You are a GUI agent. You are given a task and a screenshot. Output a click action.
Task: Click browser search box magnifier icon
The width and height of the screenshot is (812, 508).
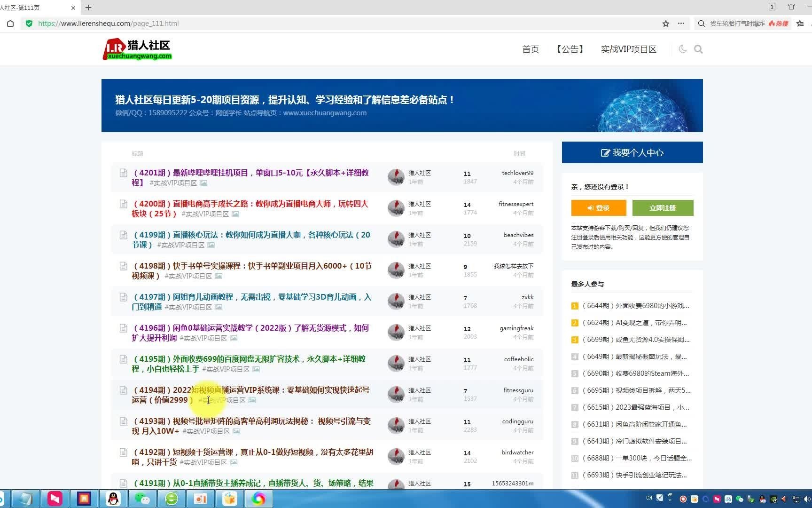701,24
